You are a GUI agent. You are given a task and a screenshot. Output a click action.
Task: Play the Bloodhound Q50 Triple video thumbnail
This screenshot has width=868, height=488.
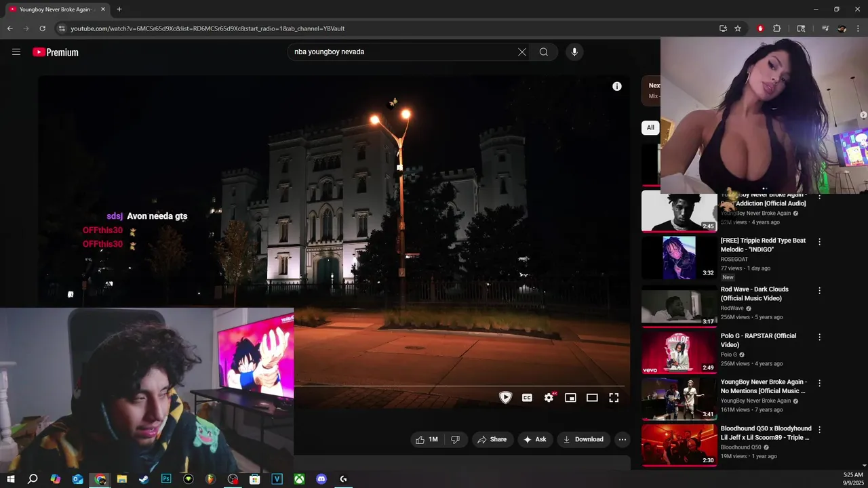pos(679,445)
